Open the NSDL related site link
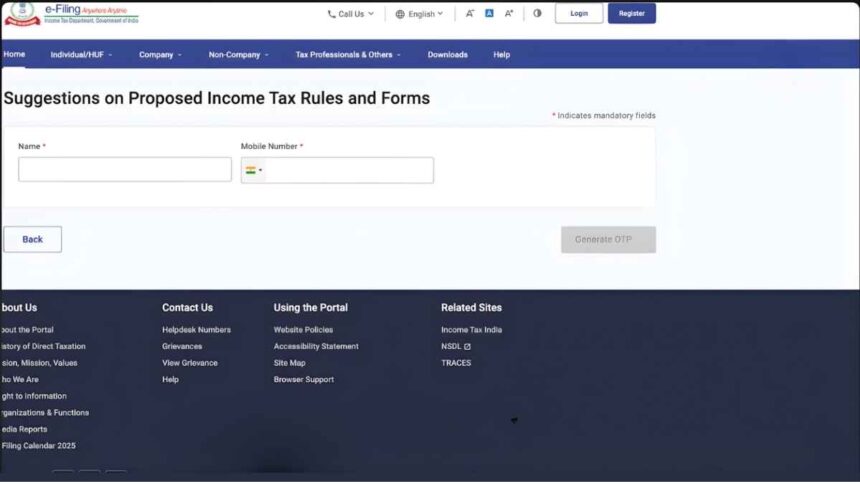This screenshot has width=860, height=484. (x=451, y=346)
